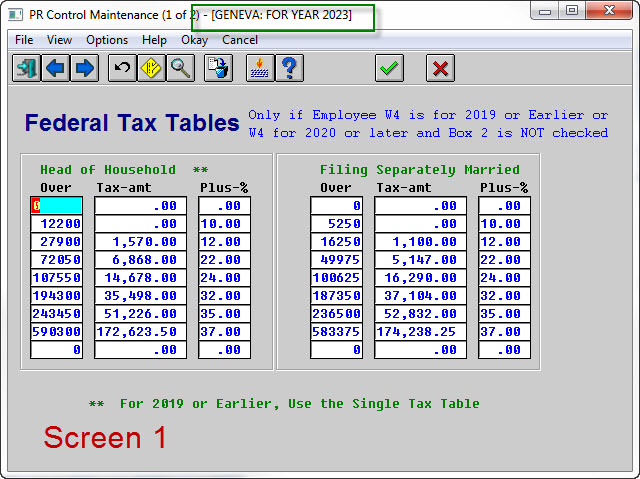The width and height of the screenshot is (640, 479).
Task: Open help with blue question mark
Action: tap(290, 68)
